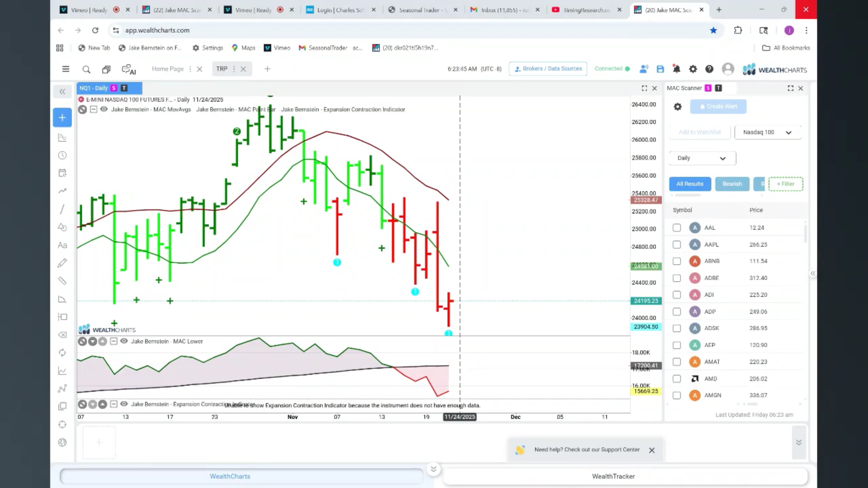Click the search magnifier in WealthCharts toolbar
The height and width of the screenshot is (488, 868).
[x=86, y=69]
